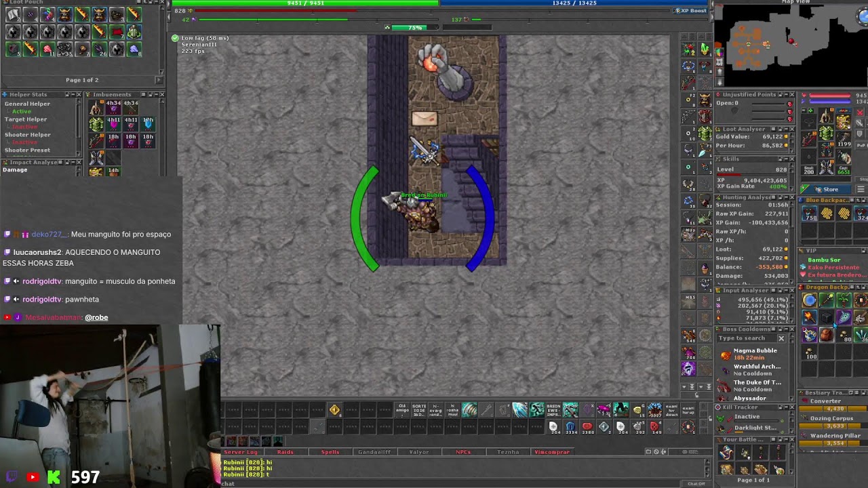Click the equipped backpack slot
The height and width of the screenshot is (488, 868).
[x=844, y=121]
